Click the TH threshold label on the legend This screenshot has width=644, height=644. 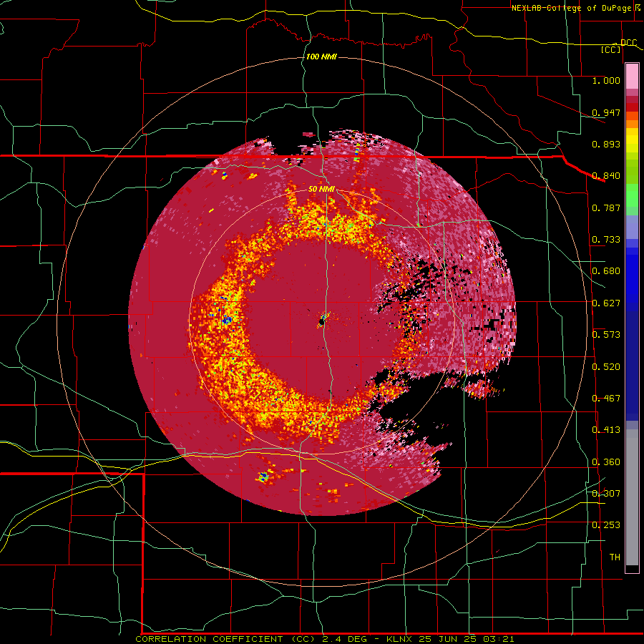pyautogui.click(x=615, y=557)
